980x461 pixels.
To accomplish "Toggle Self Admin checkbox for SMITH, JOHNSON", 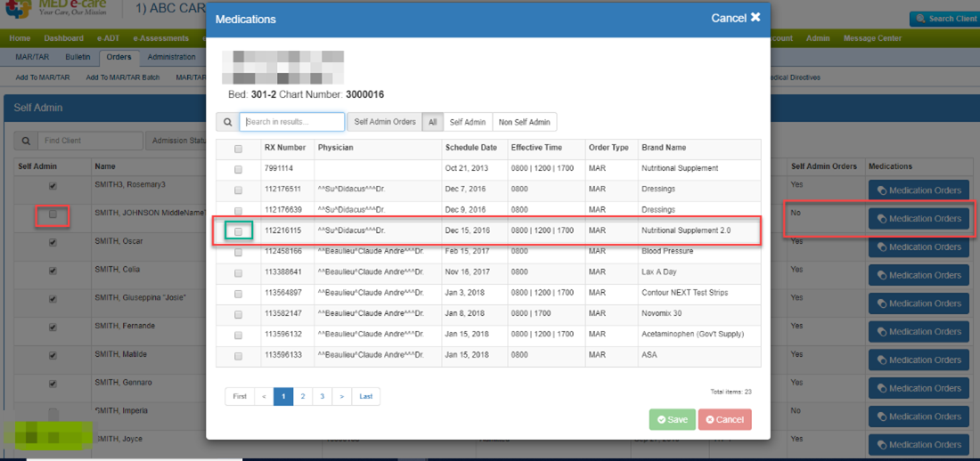I will point(53,214).
